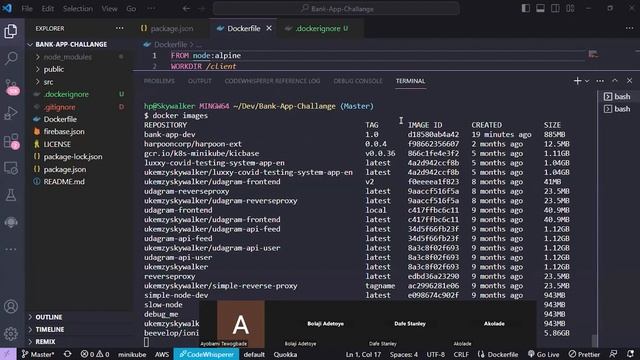Screen dimensions: 640x360
Task: Select the second bash terminal
Action: (x=617, y=109)
